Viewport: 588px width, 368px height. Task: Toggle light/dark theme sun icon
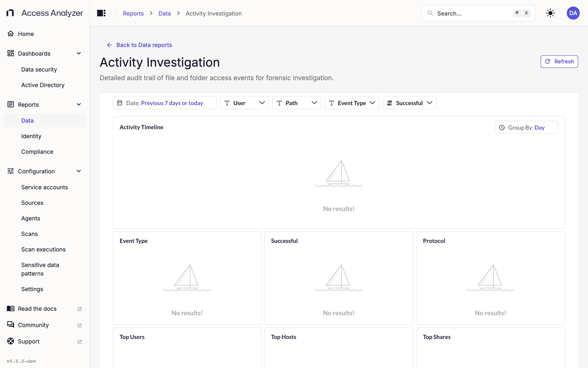(x=550, y=13)
